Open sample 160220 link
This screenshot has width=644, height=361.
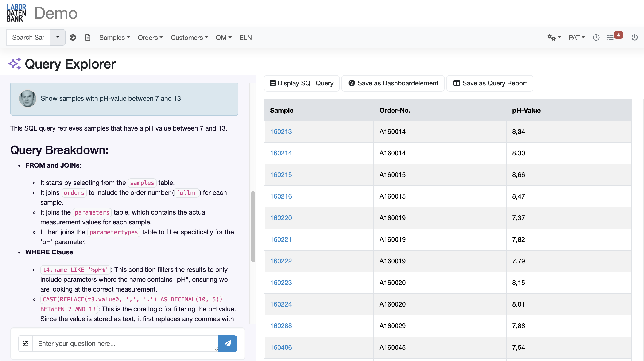coord(281,218)
